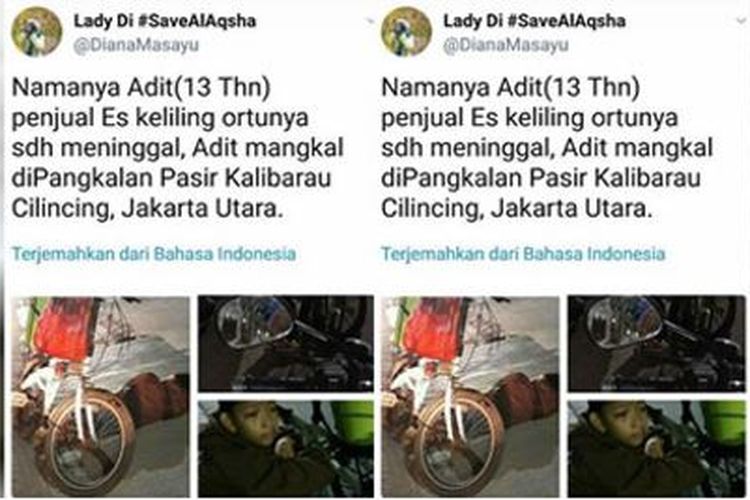The height and width of the screenshot is (500, 750).
Task: Open crying boy photo in left tweet
Action: [x=286, y=449]
